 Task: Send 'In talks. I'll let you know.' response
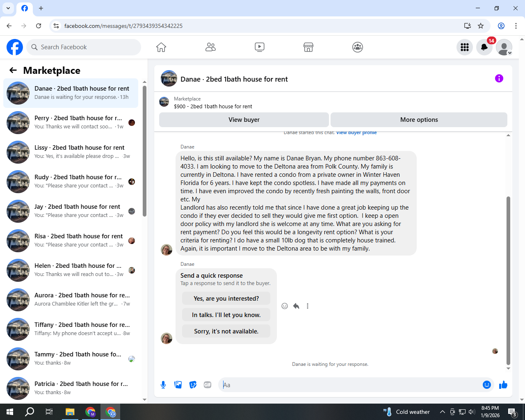click(226, 315)
